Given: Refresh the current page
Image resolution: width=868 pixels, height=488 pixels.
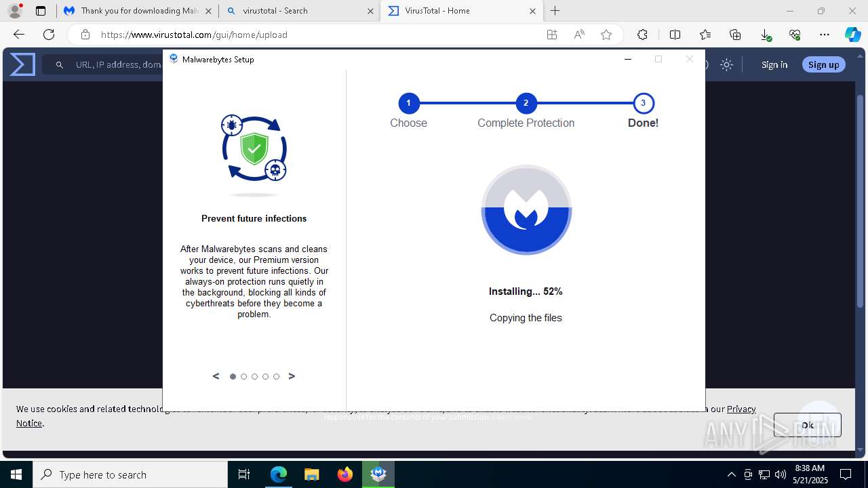Looking at the screenshot, I should coord(49,35).
